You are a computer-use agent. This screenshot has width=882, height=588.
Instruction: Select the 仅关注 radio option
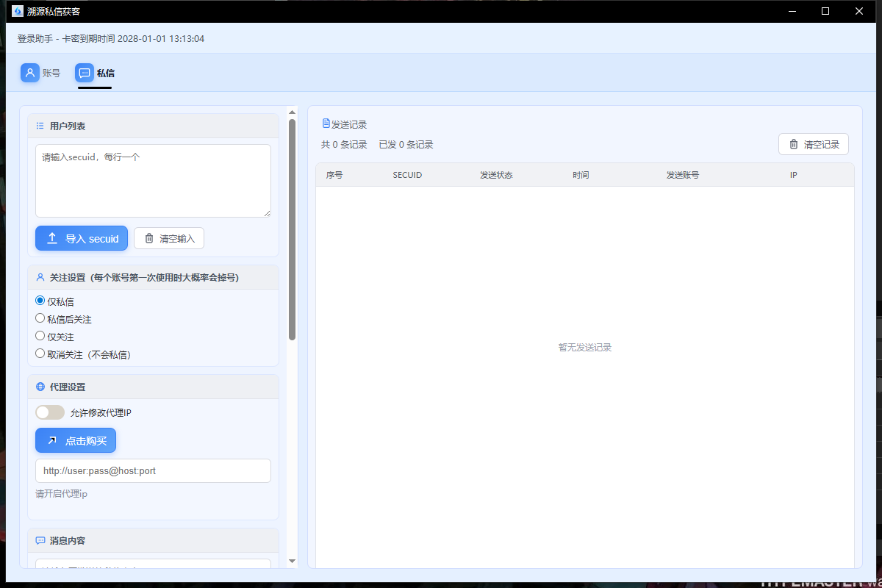coord(40,336)
